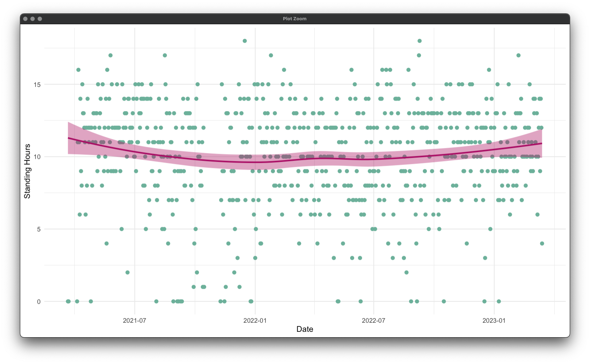
Task: Minimize the Plot Zoom window
Action: click(x=33, y=19)
